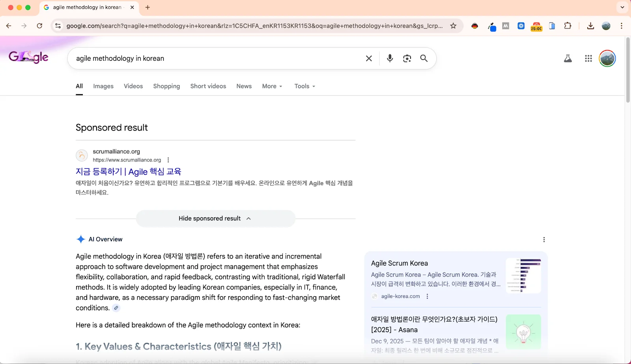
Task: Switch to the Shopping tab
Action: pyautogui.click(x=166, y=86)
